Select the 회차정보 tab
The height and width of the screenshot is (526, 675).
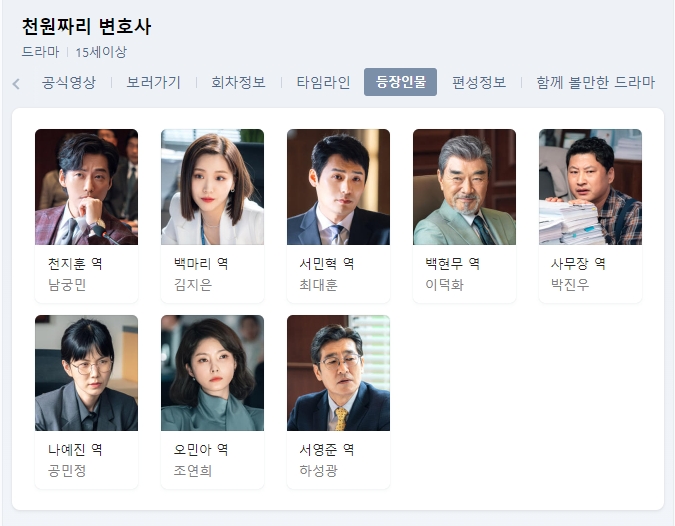click(238, 82)
